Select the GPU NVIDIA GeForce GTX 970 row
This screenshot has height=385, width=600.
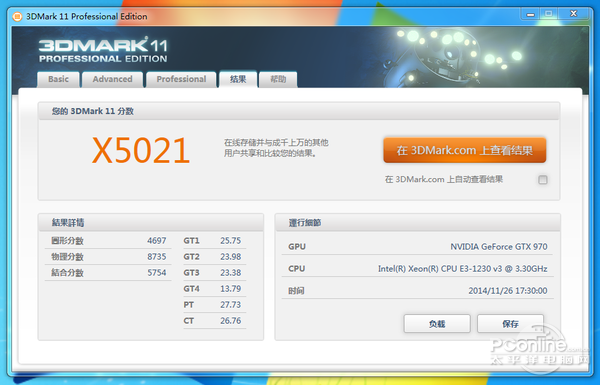[417, 246]
